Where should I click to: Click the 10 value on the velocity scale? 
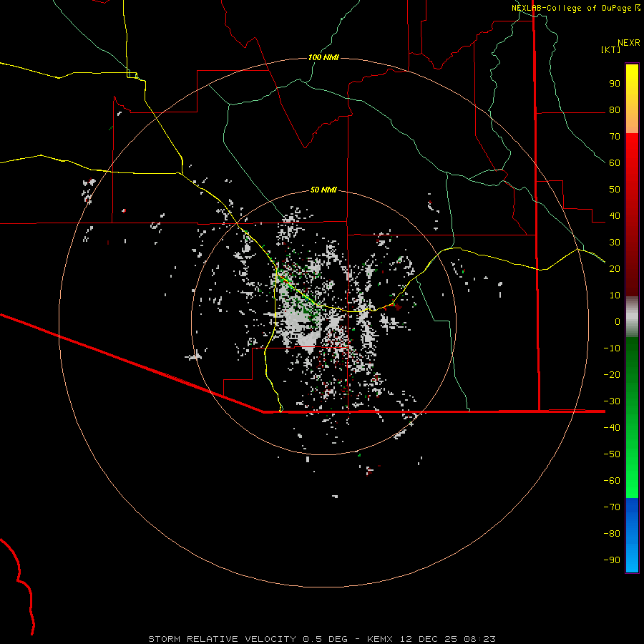(615, 296)
